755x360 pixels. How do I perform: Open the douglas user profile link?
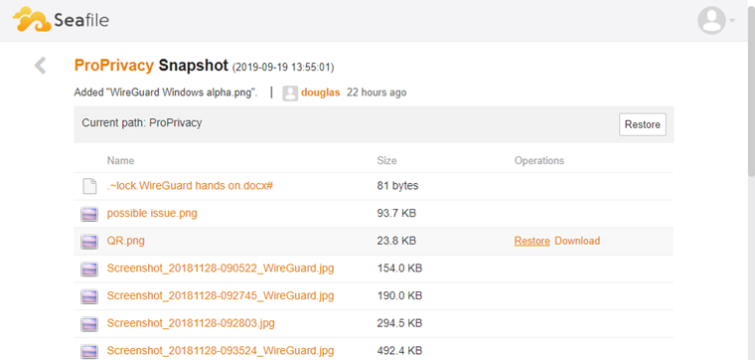click(x=320, y=92)
